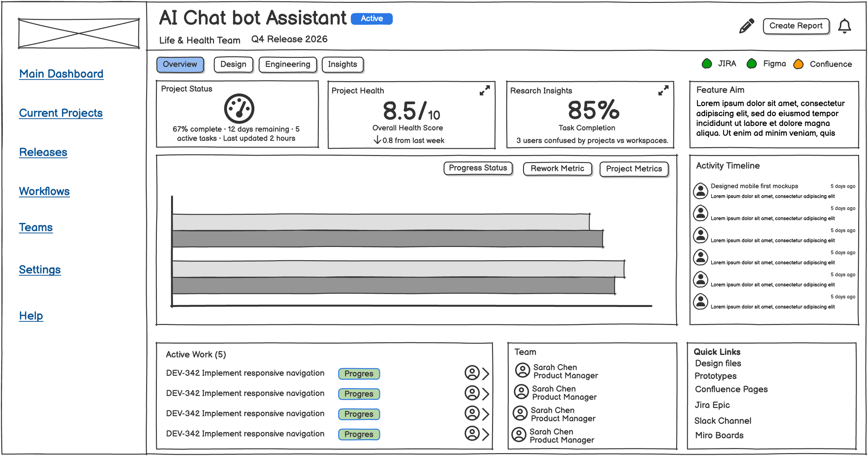Expand the Research Insights card
The image size is (868, 456).
663,90
